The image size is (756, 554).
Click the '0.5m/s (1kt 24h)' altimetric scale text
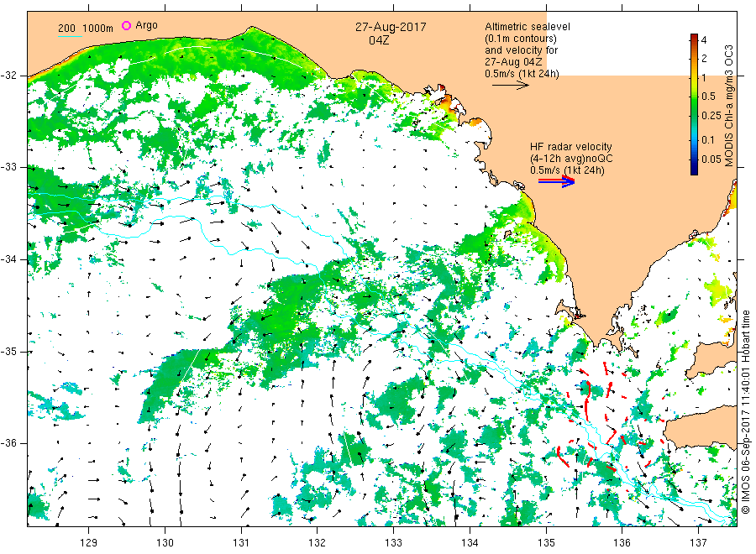(x=522, y=74)
